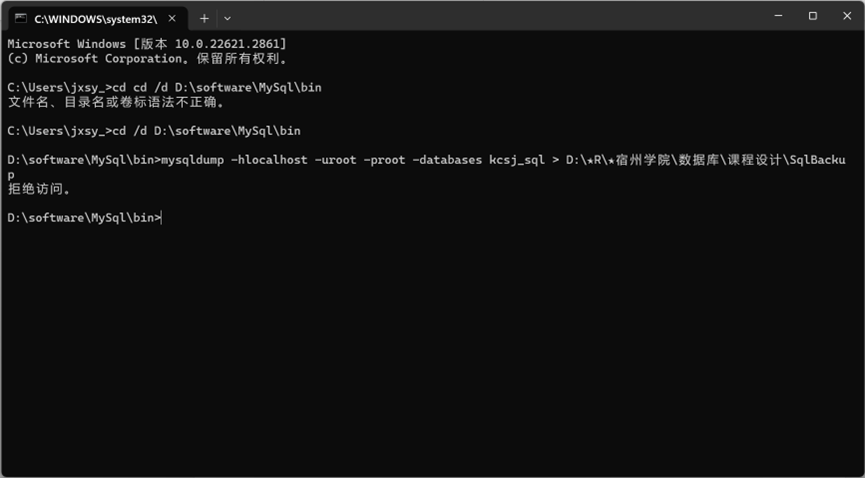Click the '-proot' password argument
This screenshot has width=865, height=478.
(x=390, y=160)
